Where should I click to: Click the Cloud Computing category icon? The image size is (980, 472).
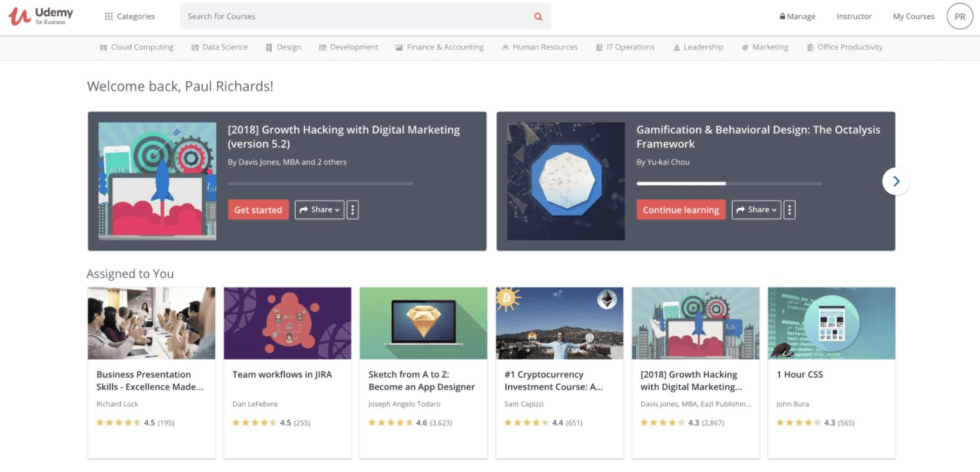[103, 48]
